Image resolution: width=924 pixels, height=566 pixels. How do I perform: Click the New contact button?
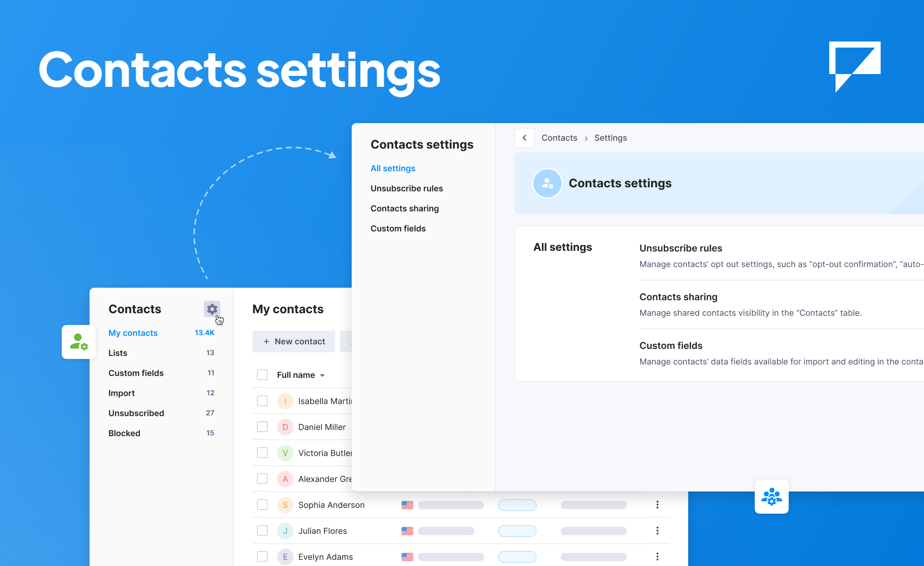pos(293,341)
